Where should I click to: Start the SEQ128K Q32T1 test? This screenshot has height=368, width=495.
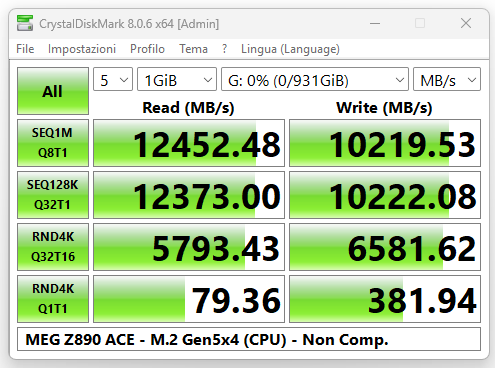(53, 195)
